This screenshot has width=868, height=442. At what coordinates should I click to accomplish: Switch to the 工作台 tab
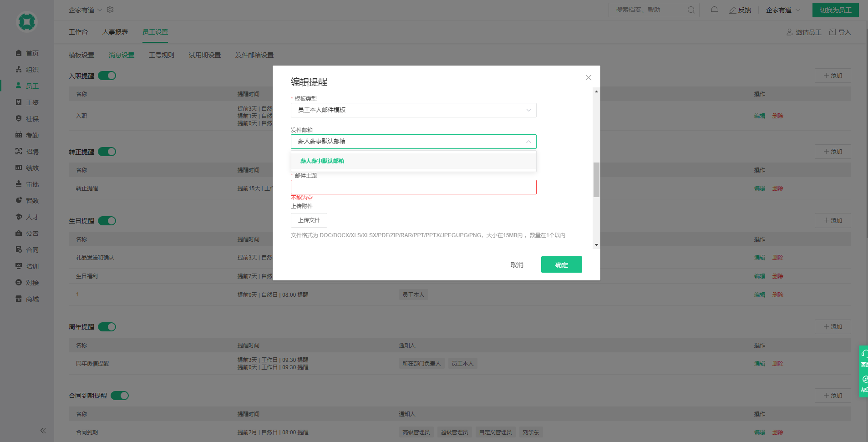click(x=78, y=32)
